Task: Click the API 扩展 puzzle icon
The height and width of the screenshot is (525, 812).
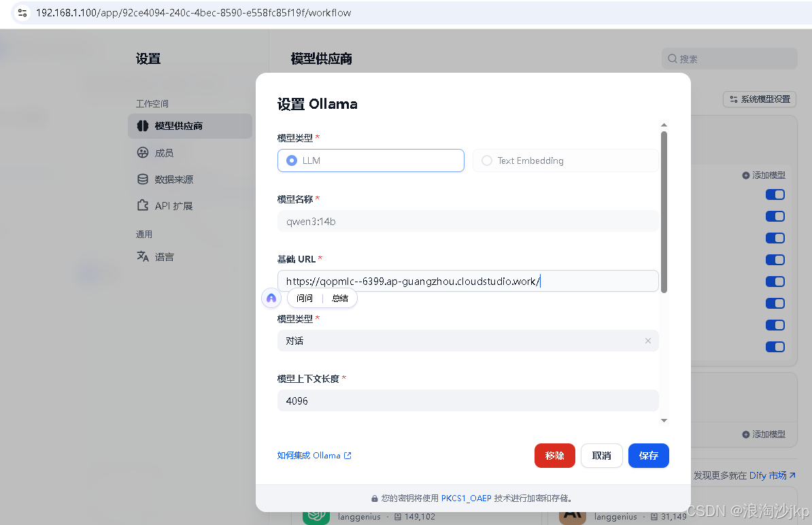Action: (x=142, y=205)
